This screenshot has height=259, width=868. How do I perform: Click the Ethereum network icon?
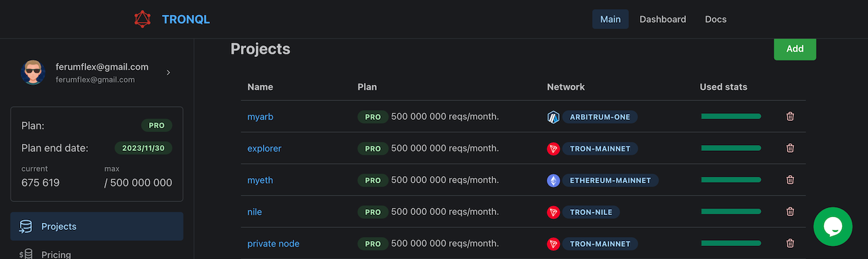point(553,181)
